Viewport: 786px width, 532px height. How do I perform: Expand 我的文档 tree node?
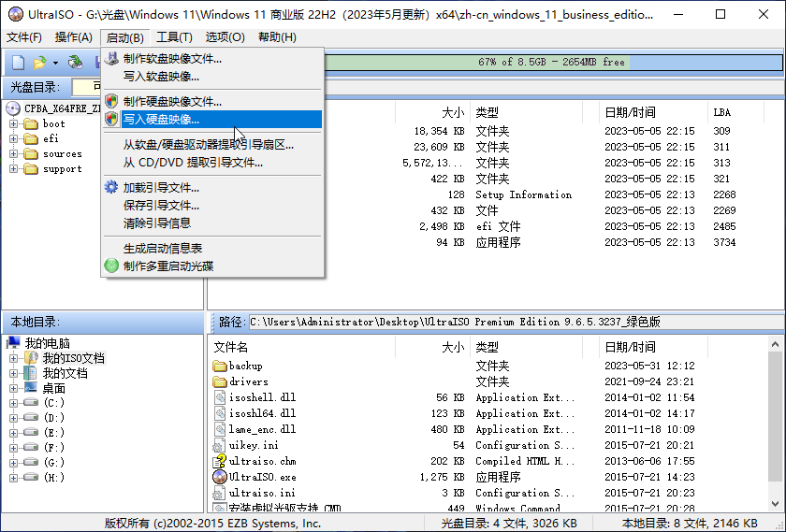point(13,373)
